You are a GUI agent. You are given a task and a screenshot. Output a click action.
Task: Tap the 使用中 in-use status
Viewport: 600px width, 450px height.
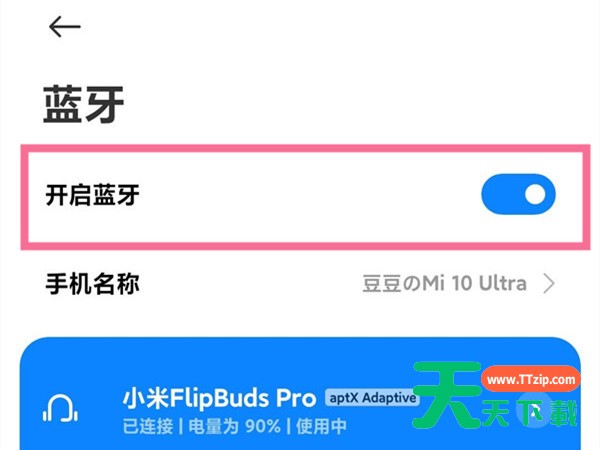point(321,427)
